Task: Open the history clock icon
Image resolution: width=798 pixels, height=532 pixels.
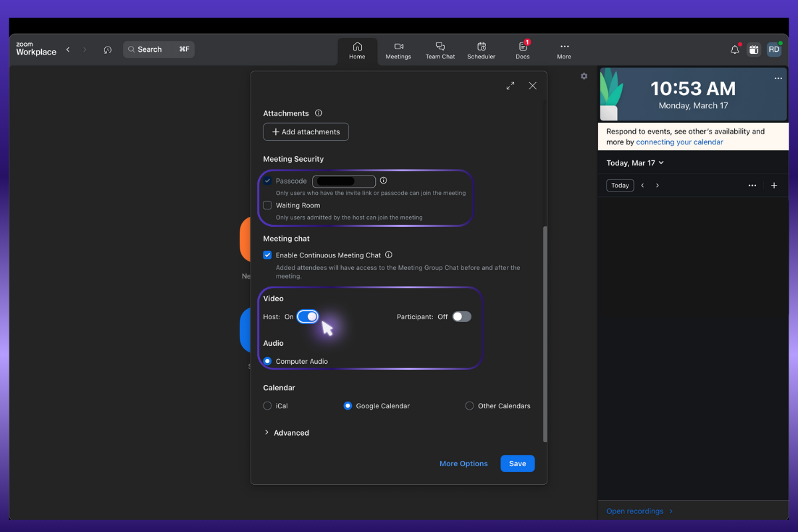Action: click(x=108, y=50)
